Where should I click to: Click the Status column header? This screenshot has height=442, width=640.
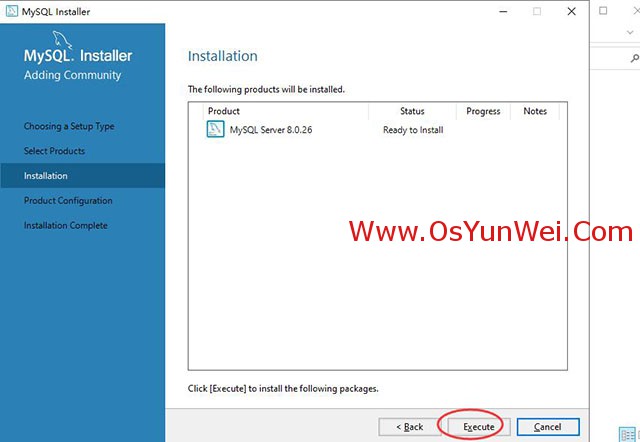tap(412, 111)
